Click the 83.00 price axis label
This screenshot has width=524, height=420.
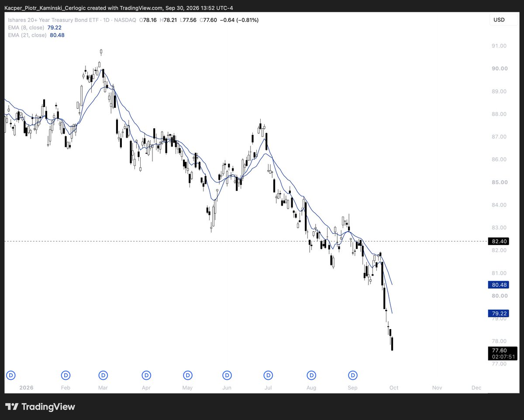(499, 227)
